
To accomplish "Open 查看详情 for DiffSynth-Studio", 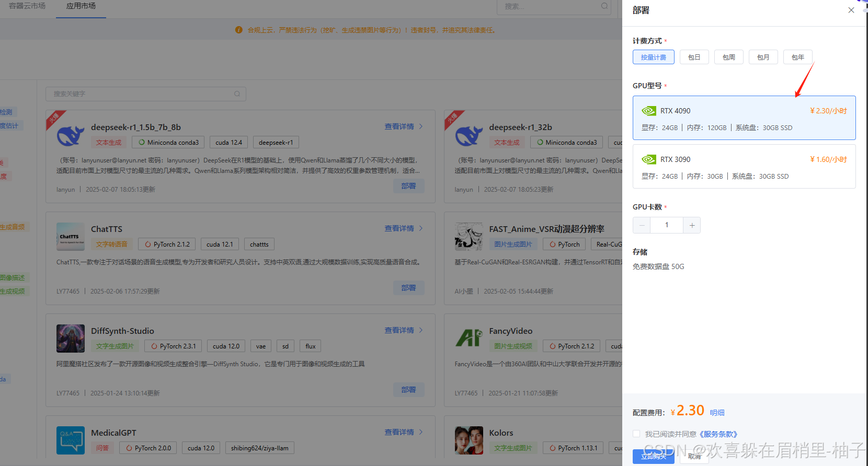I will 399,330.
